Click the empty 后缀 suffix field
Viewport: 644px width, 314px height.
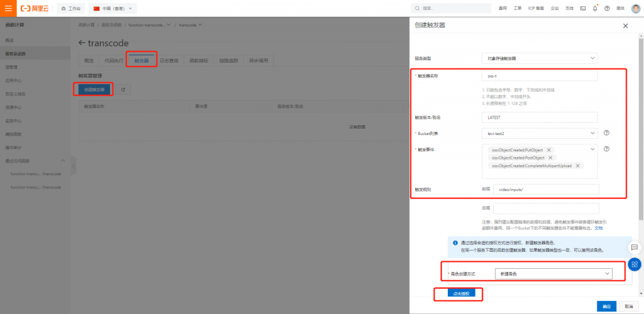click(x=546, y=208)
